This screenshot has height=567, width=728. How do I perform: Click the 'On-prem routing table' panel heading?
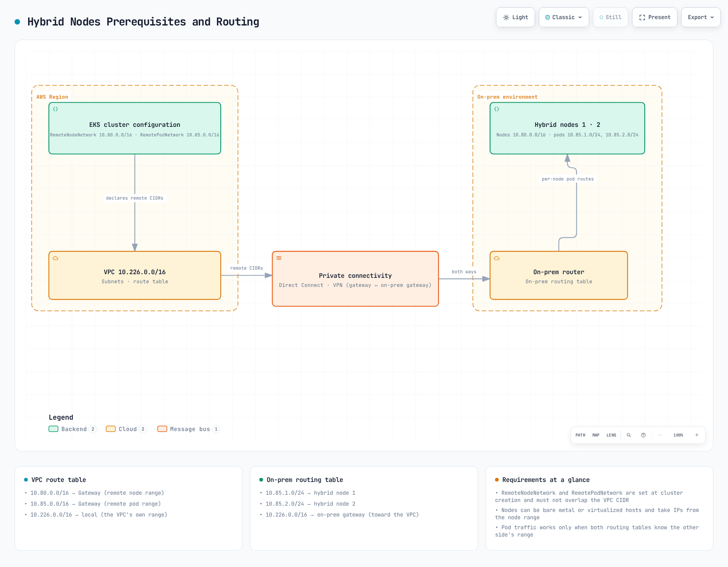tap(305, 480)
